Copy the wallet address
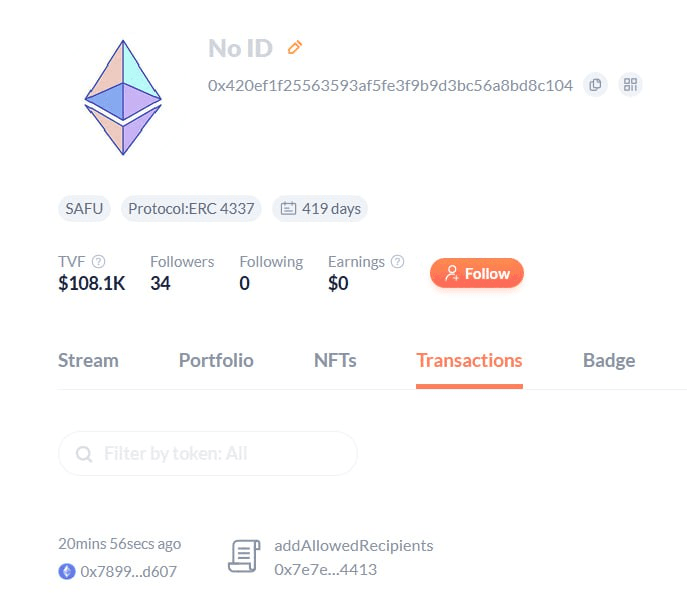This screenshot has width=687, height=608. (596, 85)
